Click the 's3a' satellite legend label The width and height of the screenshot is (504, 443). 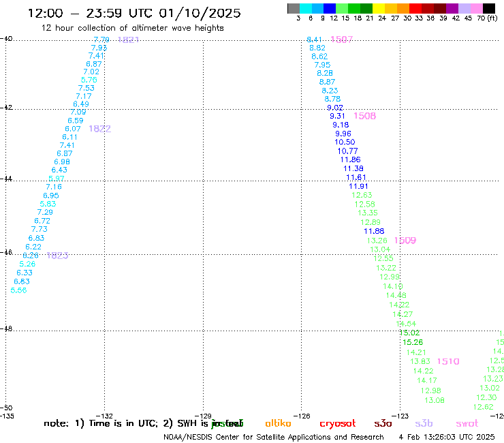click(x=383, y=423)
